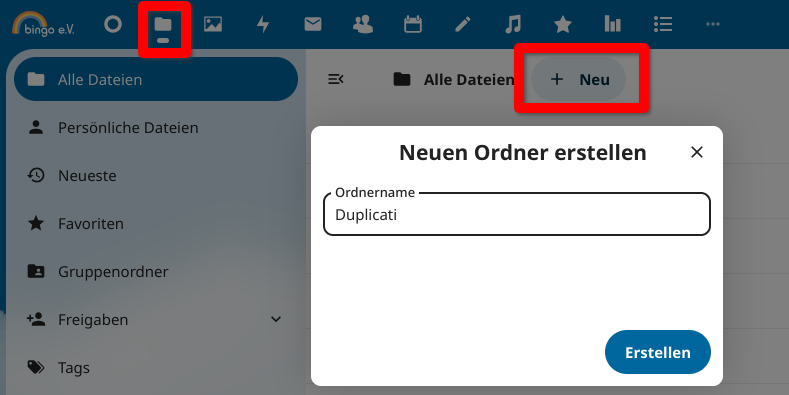
Task: Open the Music note icon
Action: [x=513, y=24]
